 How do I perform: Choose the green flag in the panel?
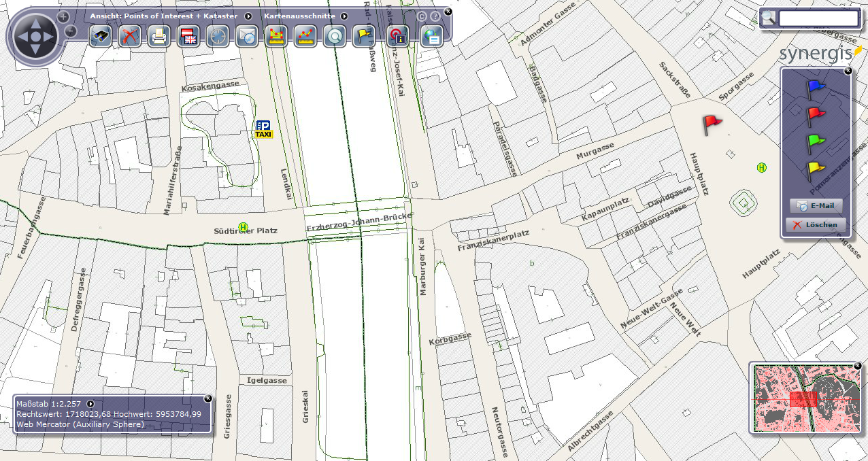coord(815,141)
